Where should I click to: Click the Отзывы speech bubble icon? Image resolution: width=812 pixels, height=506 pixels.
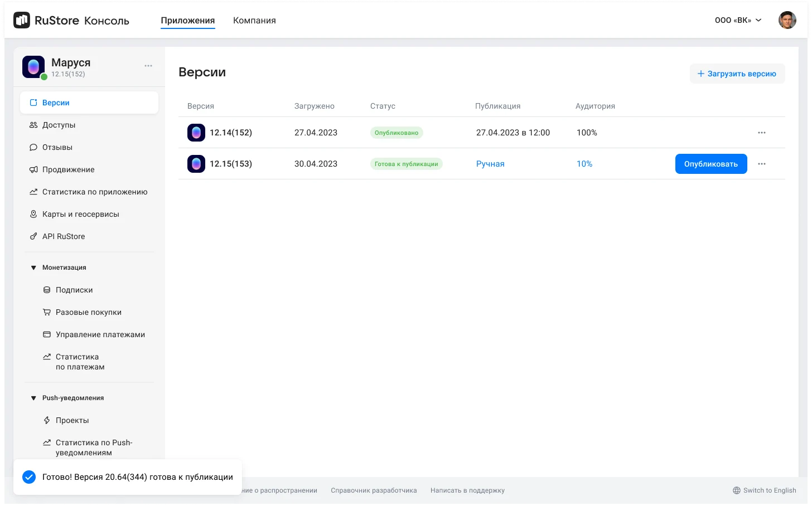pos(33,147)
